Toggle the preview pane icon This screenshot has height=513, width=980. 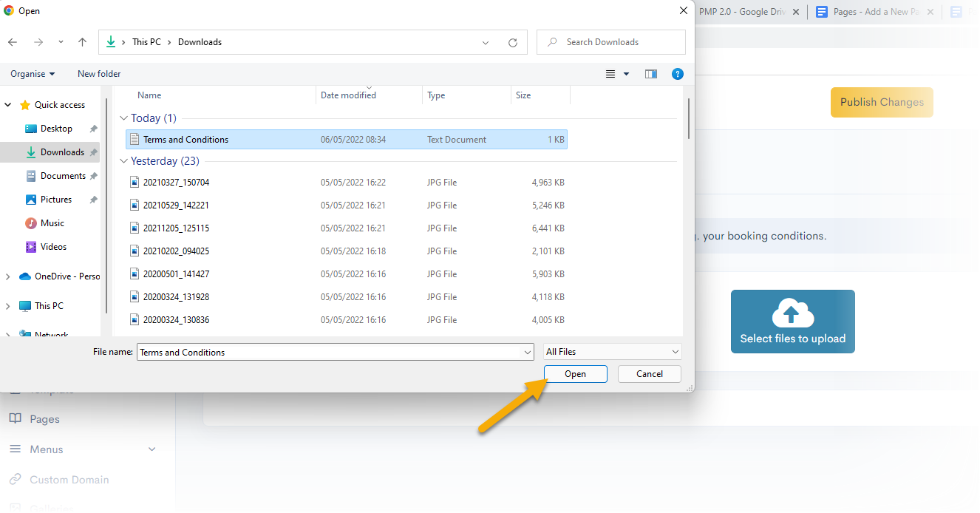(x=651, y=74)
